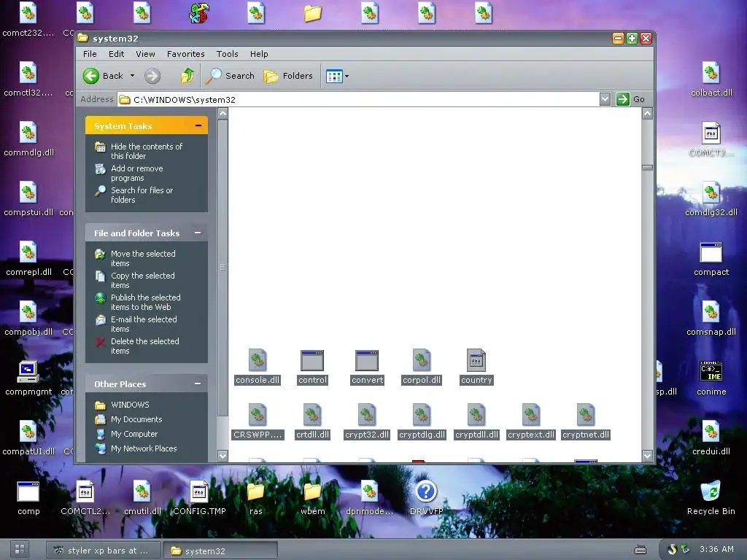Select the cryptext.dll file icon

click(531, 415)
